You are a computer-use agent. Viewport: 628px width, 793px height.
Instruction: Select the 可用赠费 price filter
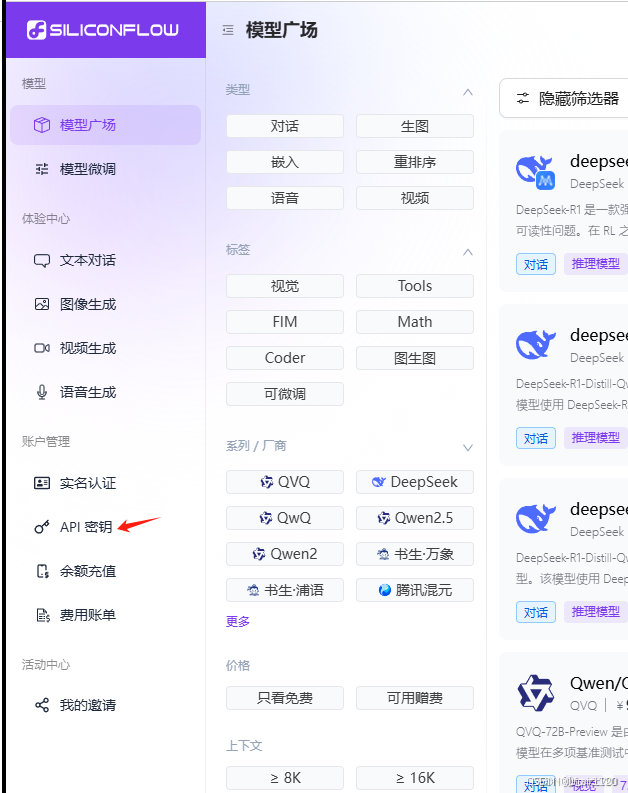coord(415,697)
